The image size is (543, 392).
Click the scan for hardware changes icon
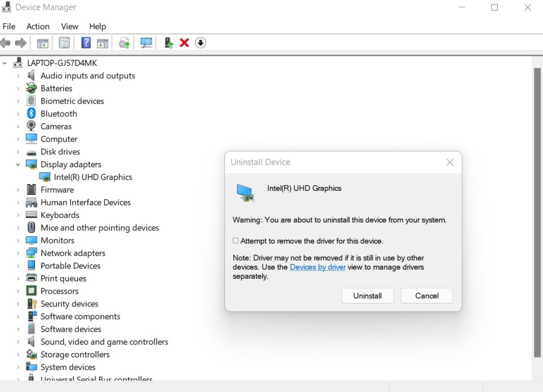(x=147, y=43)
